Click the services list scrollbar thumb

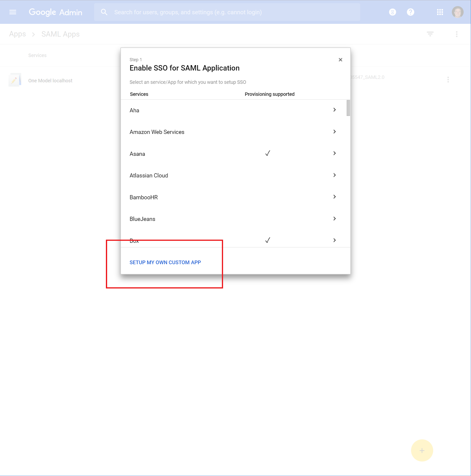348,108
